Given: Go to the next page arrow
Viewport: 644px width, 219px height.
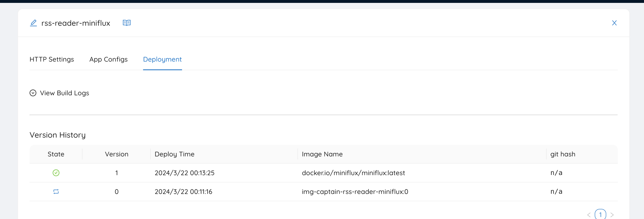Looking at the screenshot, I should click(x=612, y=215).
